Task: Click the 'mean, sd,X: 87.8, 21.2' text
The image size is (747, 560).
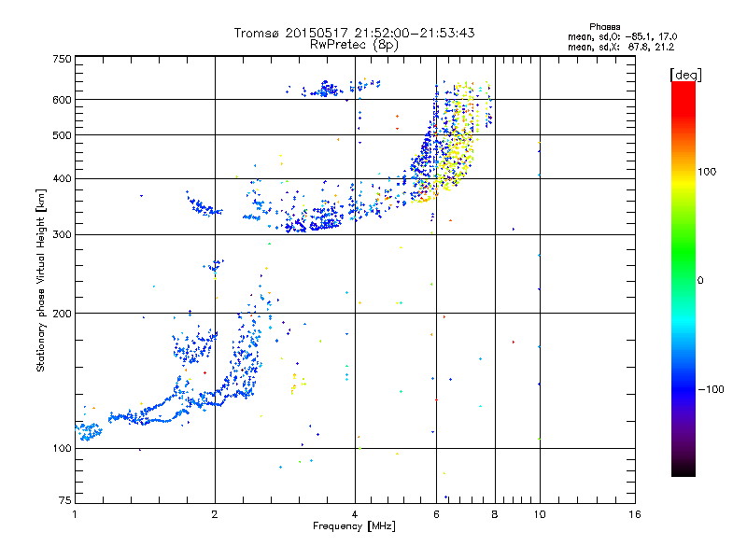Action: [x=621, y=47]
